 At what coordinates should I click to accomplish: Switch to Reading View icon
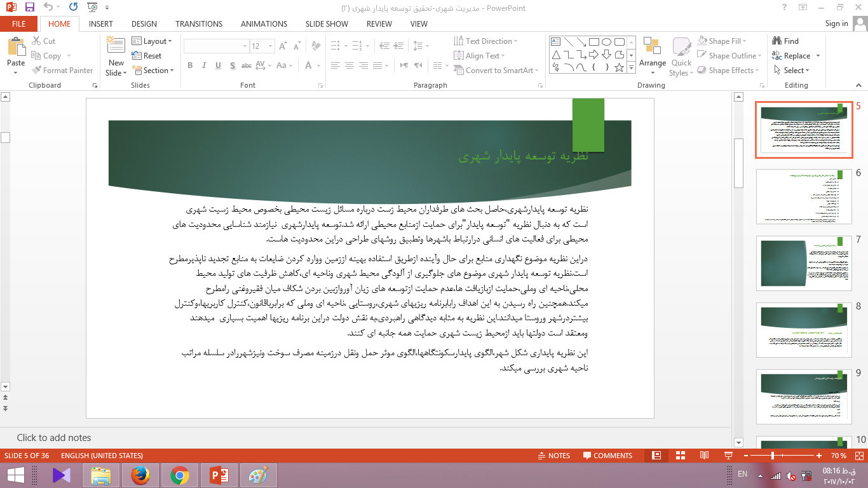click(704, 456)
